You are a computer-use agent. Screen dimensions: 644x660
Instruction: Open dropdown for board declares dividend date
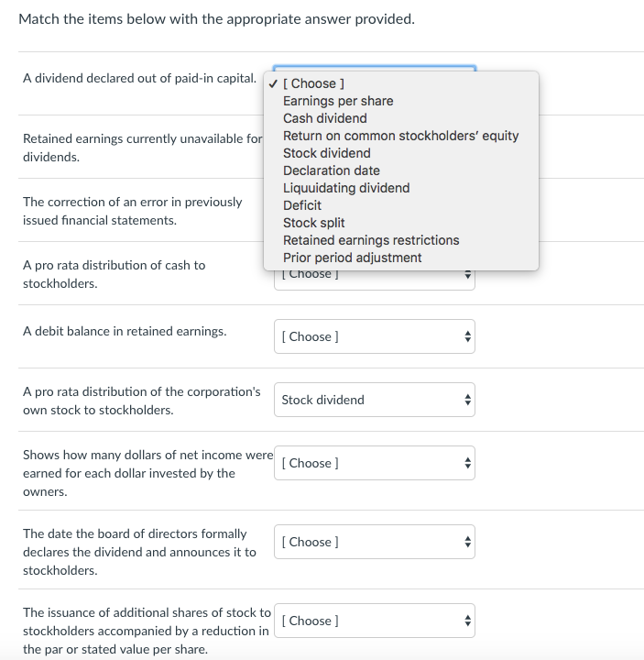click(x=375, y=542)
